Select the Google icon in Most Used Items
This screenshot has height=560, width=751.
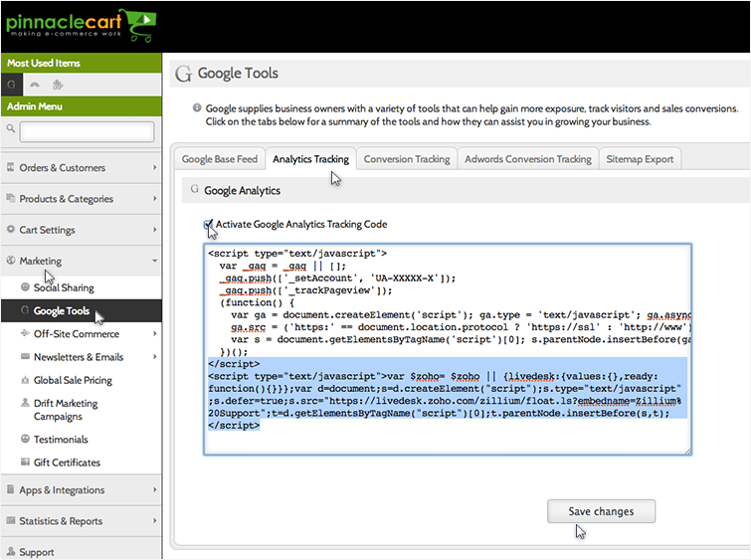12,85
